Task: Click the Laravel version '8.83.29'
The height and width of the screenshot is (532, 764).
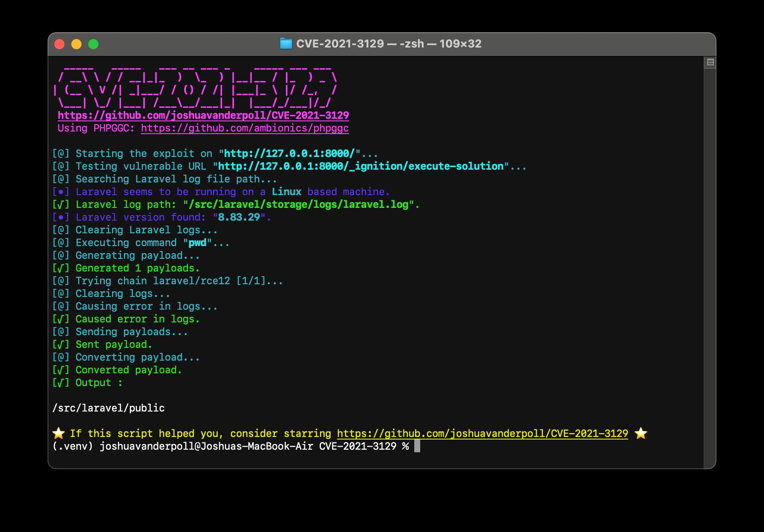Action: tap(239, 217)
